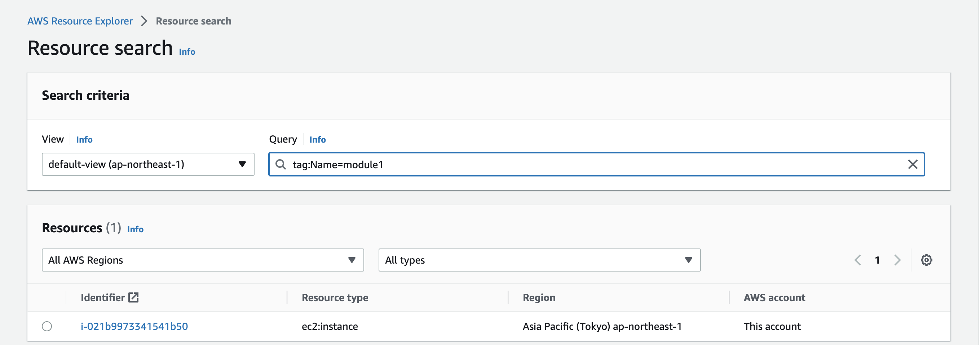Open instance link i-021b9973341541b50
This screenshot has width=980, height=345.
pos(134,326)
